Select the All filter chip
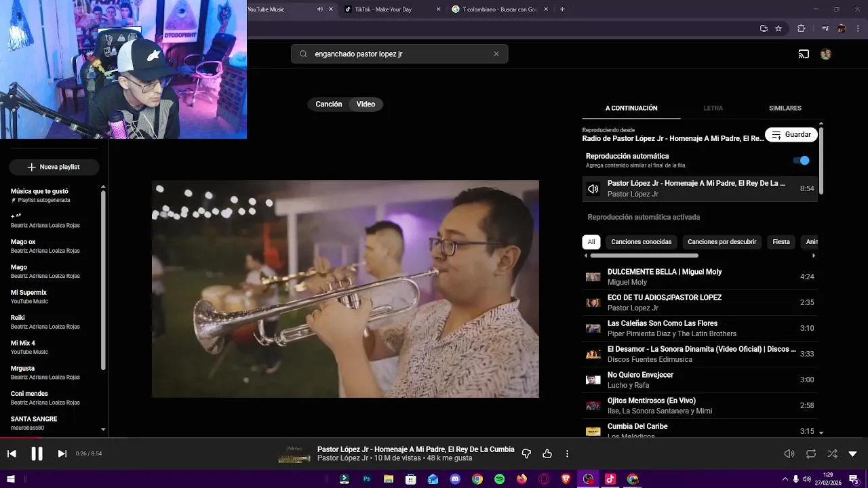The width and height of the screenshot is (868, 488). (x=591, y=242)
